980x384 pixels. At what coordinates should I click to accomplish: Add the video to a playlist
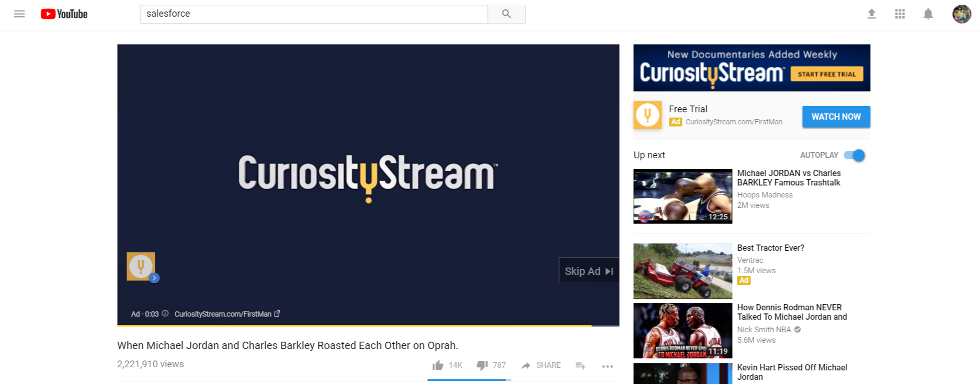pyautogui.click(x=580, y=366)
